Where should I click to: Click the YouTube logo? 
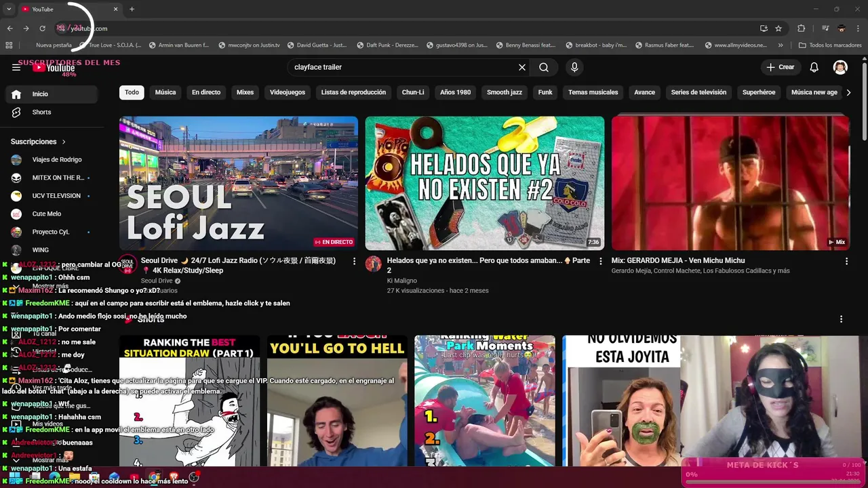coord(54,68)
